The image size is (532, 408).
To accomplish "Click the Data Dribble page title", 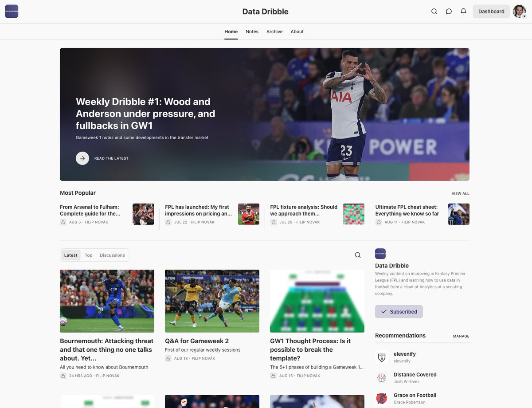I will 265,12.
